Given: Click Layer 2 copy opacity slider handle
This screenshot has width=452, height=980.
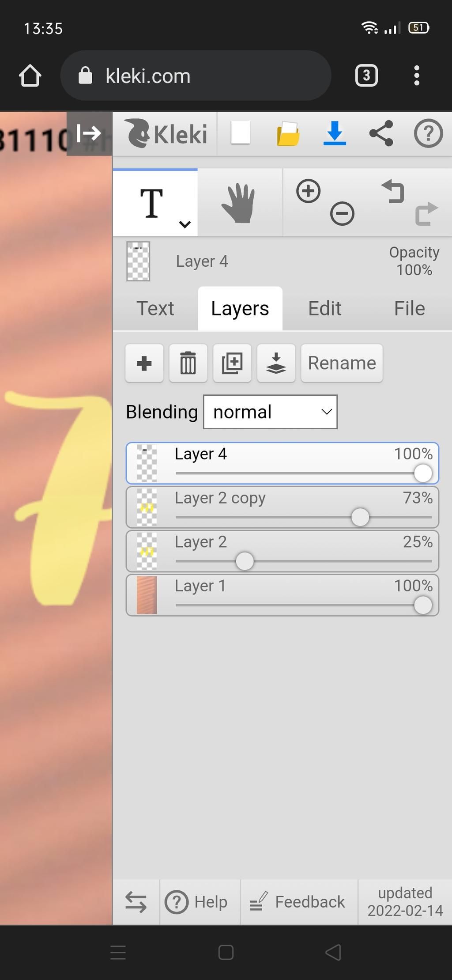Looking at the screenshot, I should pos(360,517).
